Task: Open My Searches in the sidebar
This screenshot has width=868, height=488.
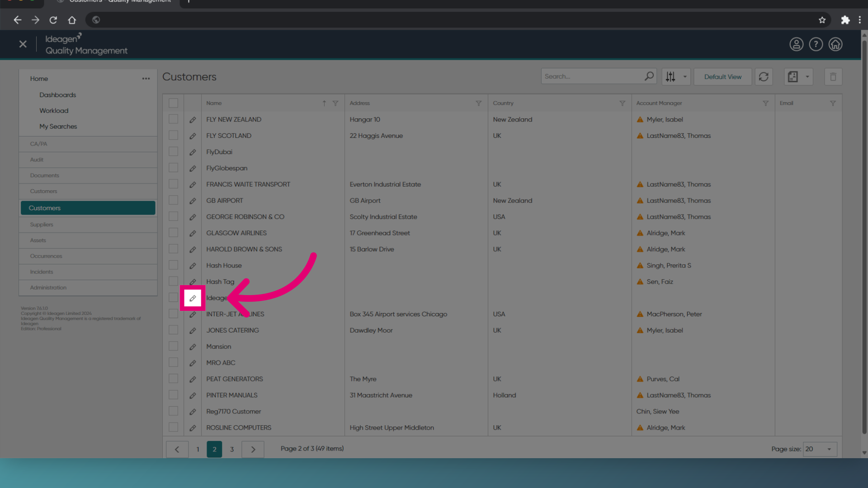Action: [58, 127]
